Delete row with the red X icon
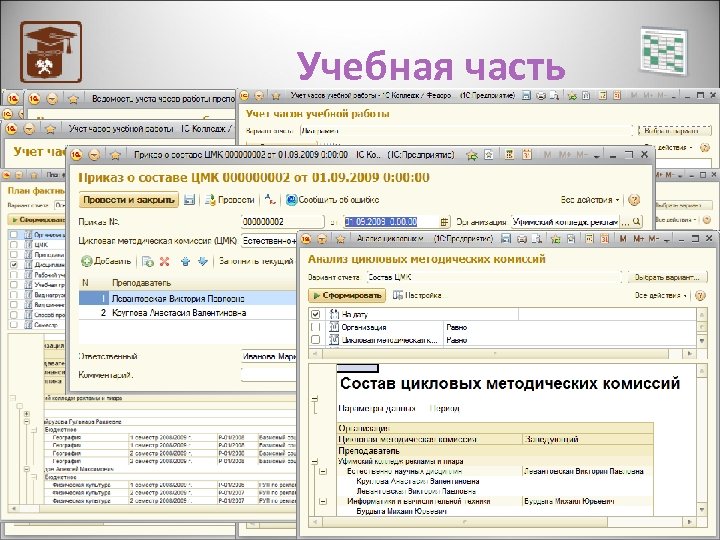 point(164,262)
